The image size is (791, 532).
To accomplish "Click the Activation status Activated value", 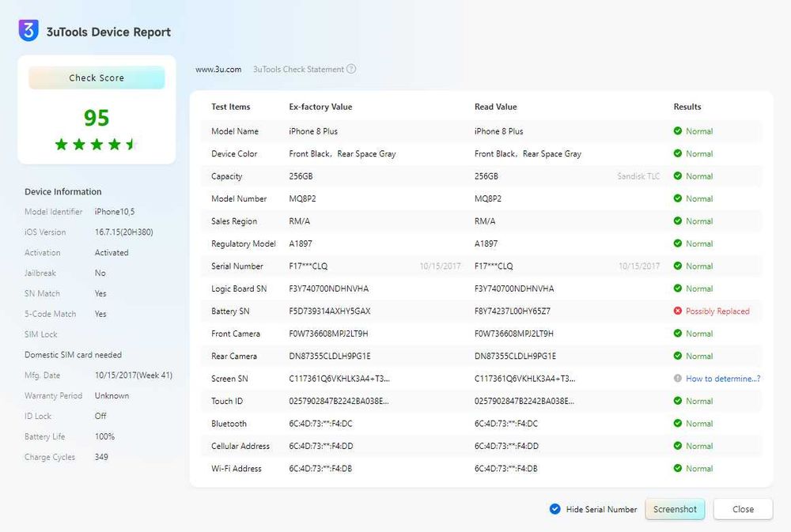I will [112, 253].
